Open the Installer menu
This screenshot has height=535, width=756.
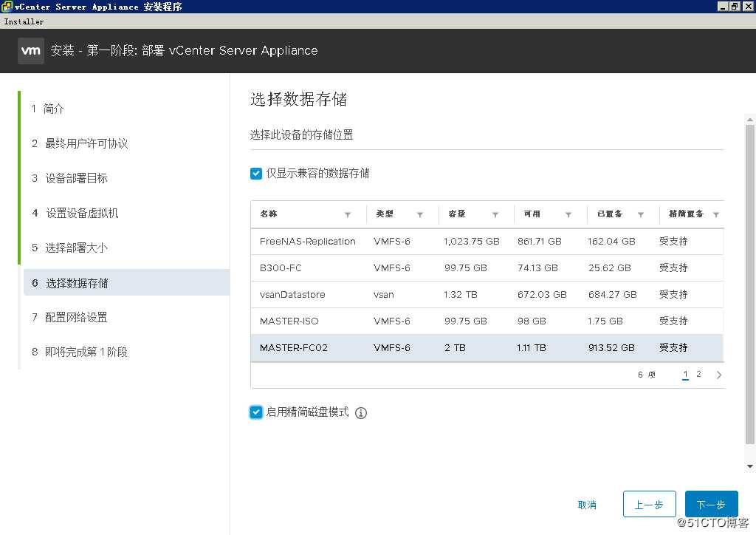(24, 21)
